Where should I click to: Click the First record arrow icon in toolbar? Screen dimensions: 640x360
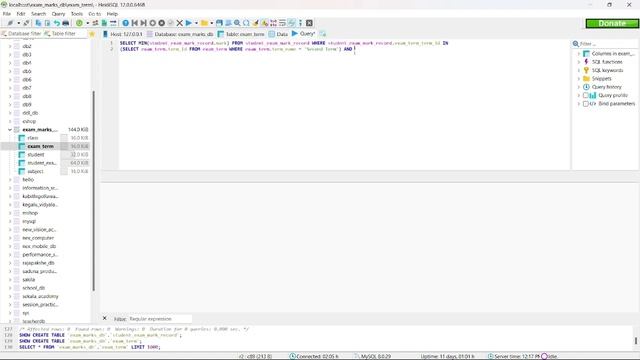pos(135,23)
